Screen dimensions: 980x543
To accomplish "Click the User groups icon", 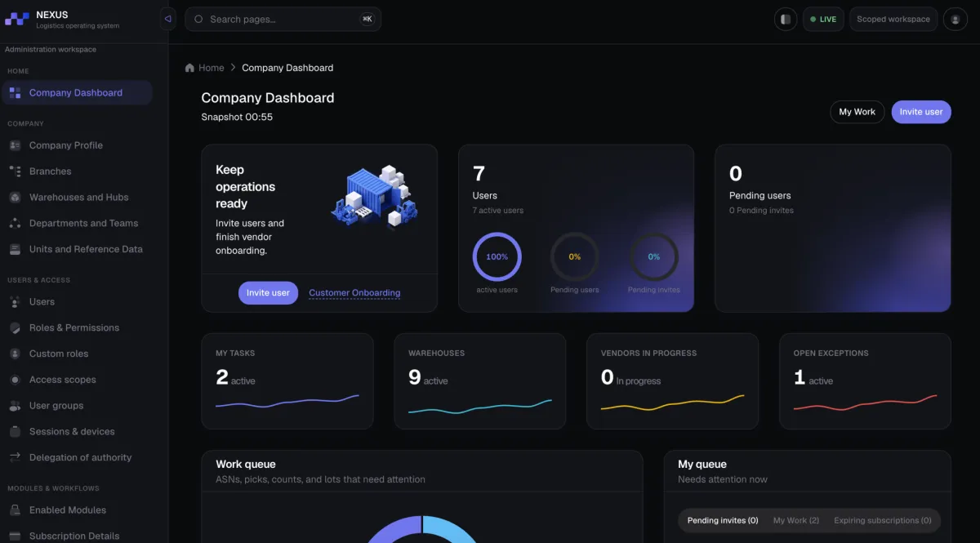I will (15, 406).
